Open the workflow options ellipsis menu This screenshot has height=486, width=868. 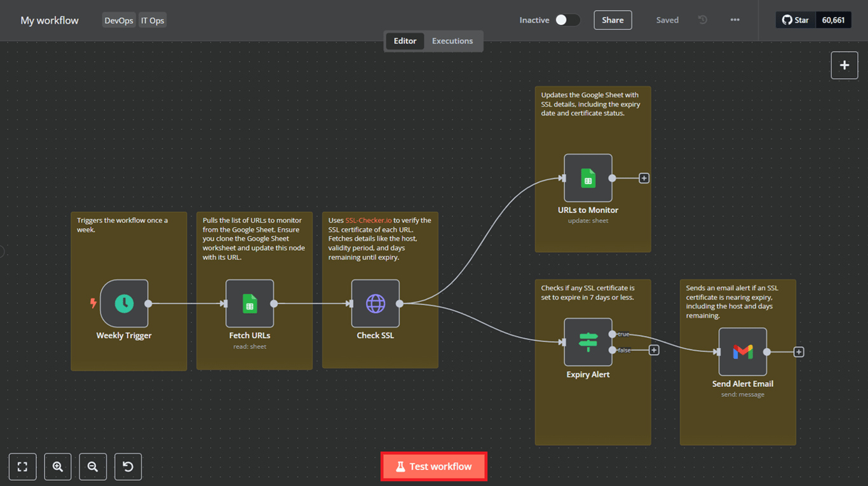tap(735, 20)
